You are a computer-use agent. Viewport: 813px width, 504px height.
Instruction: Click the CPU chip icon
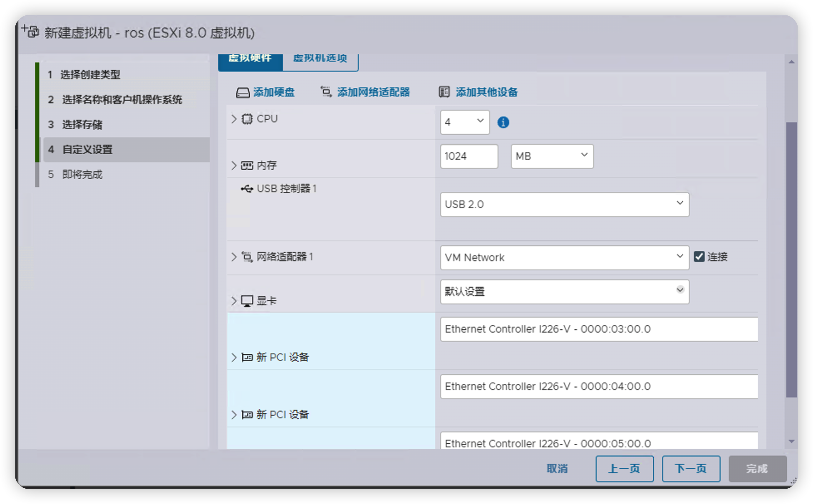[x=247, y=119]
